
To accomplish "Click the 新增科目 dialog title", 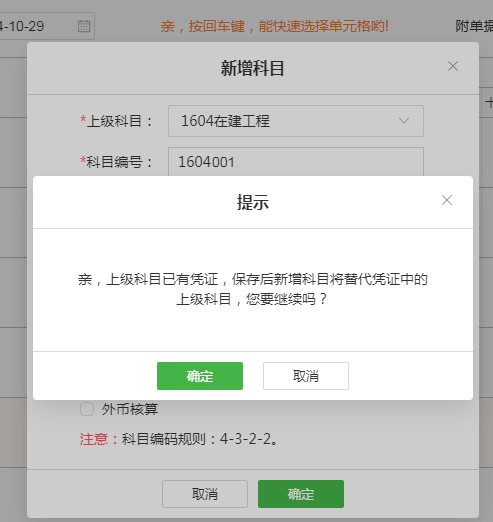I will coord(252,68).
